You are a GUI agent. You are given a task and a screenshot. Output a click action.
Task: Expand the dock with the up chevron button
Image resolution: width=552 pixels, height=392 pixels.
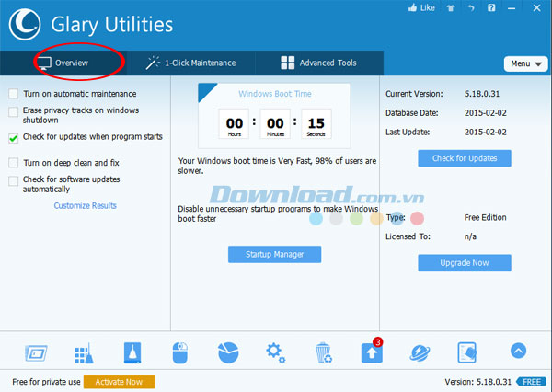point(518,352)
